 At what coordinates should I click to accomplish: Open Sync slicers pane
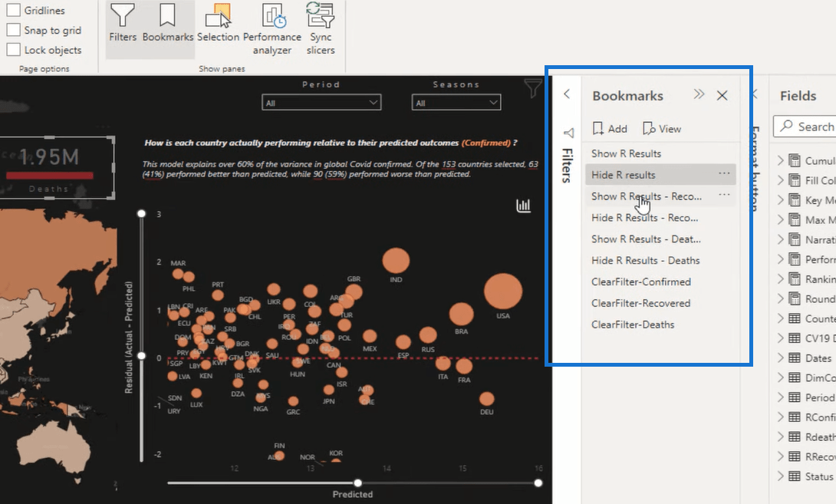click(321, 29)
